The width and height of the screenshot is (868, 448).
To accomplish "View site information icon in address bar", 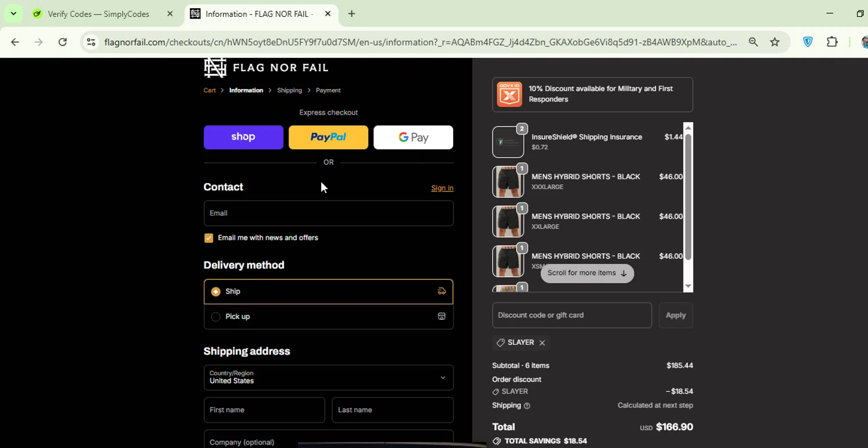I will pyautogui.click(x=90, y=42).
